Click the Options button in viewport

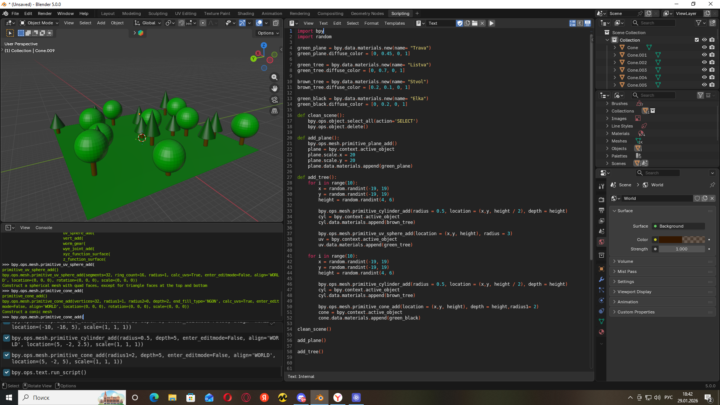tap(268, 33)
